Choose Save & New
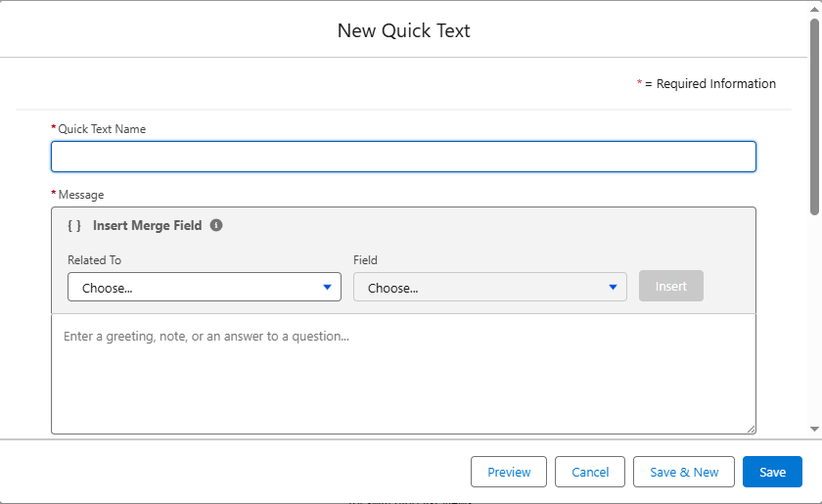The height and width of the screenshot is (504, 822). (684, 472)
